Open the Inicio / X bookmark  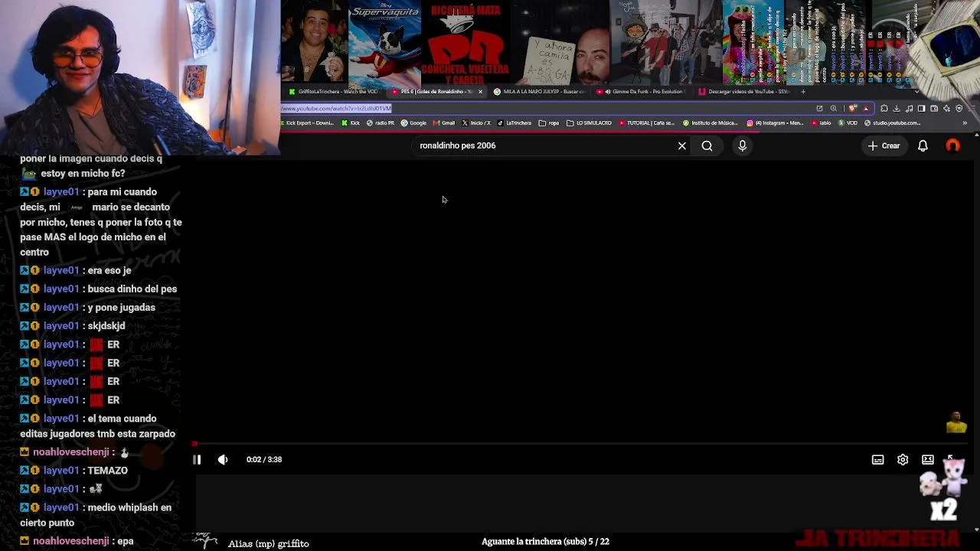click(475, 123)
